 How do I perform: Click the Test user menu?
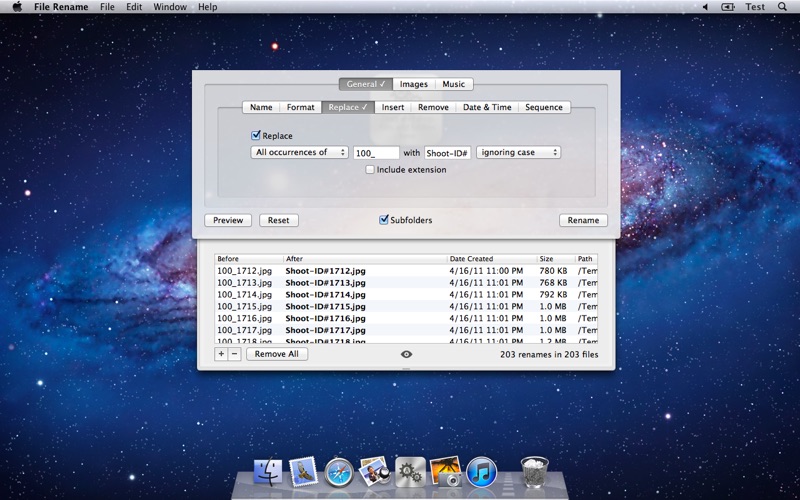(x=755, y=7)
